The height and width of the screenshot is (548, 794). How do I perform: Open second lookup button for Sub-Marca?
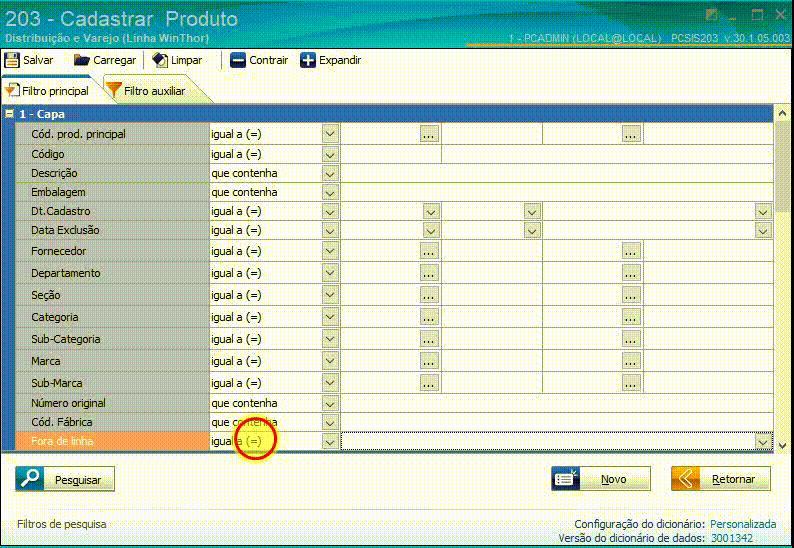coord(630,383)
